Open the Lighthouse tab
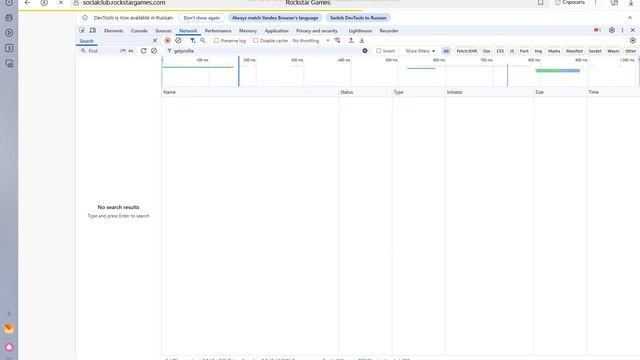 360,31
